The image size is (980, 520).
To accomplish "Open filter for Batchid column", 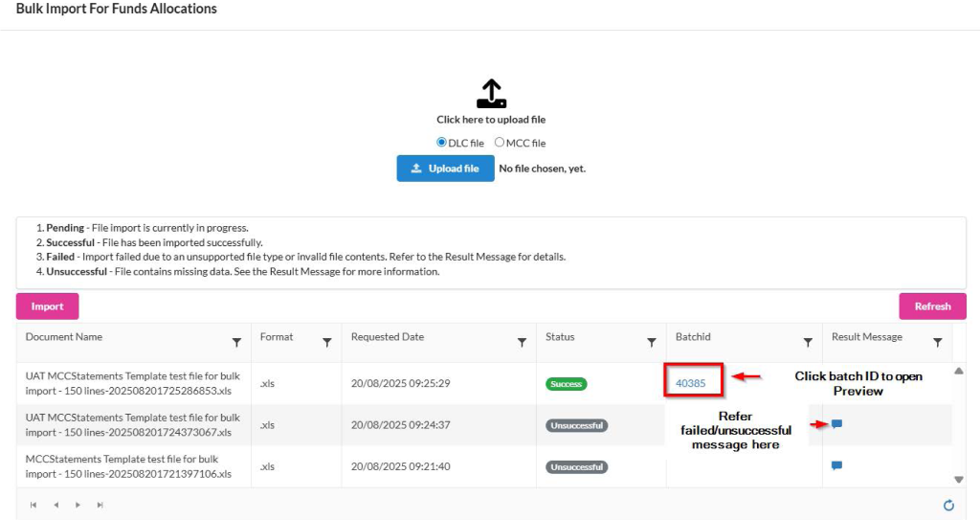I will 808,342.
